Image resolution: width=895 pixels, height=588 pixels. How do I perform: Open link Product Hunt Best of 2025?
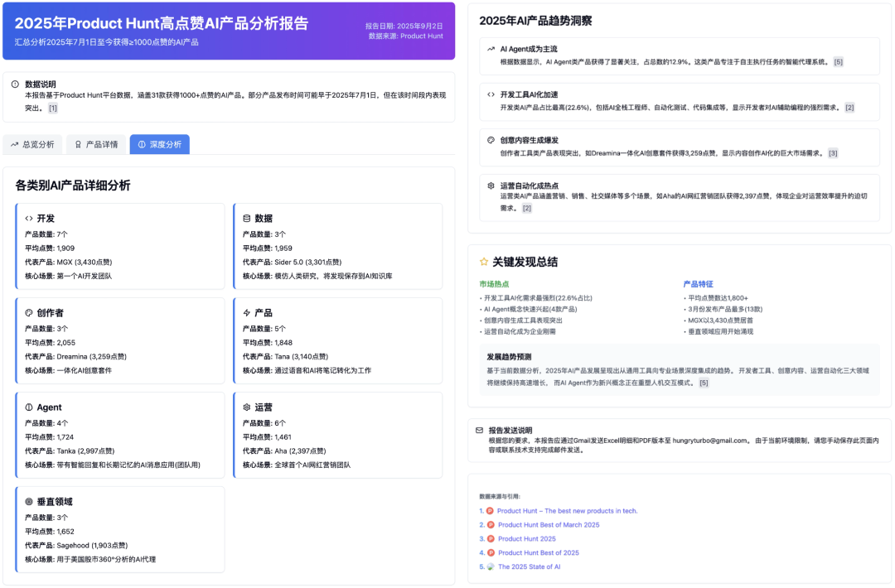click(x=539, y=552)
